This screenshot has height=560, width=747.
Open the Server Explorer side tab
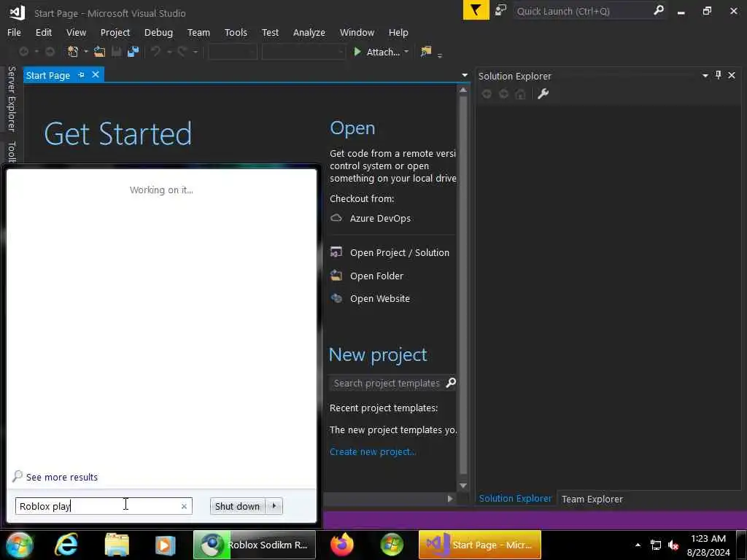click(12, 99)
